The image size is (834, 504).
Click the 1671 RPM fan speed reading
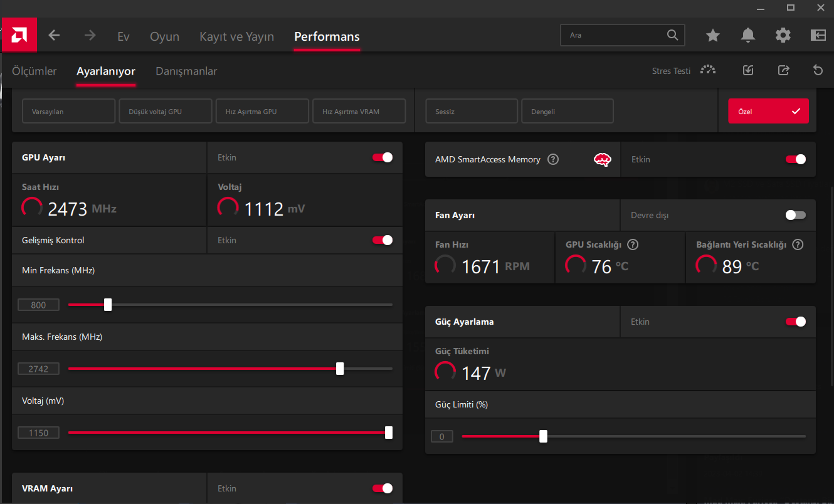(x=495, y=267)
